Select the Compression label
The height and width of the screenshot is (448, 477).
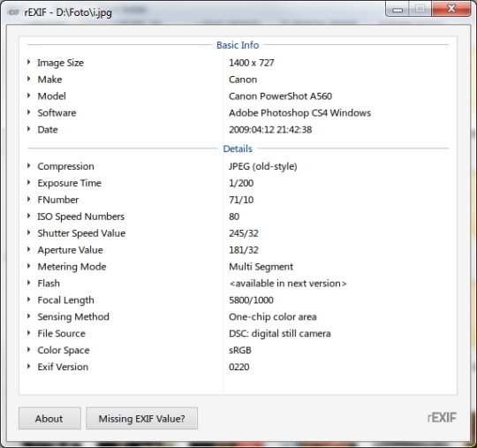pos(65,167)
